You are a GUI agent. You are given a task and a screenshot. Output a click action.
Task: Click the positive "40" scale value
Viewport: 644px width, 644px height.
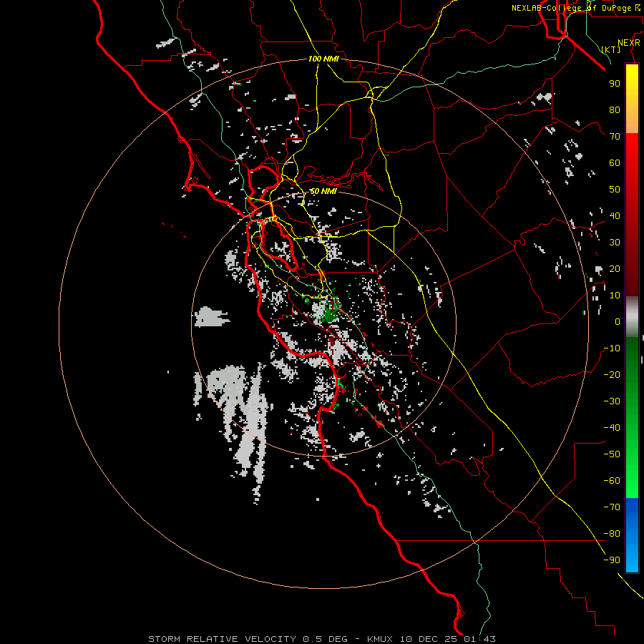[615, 215]
